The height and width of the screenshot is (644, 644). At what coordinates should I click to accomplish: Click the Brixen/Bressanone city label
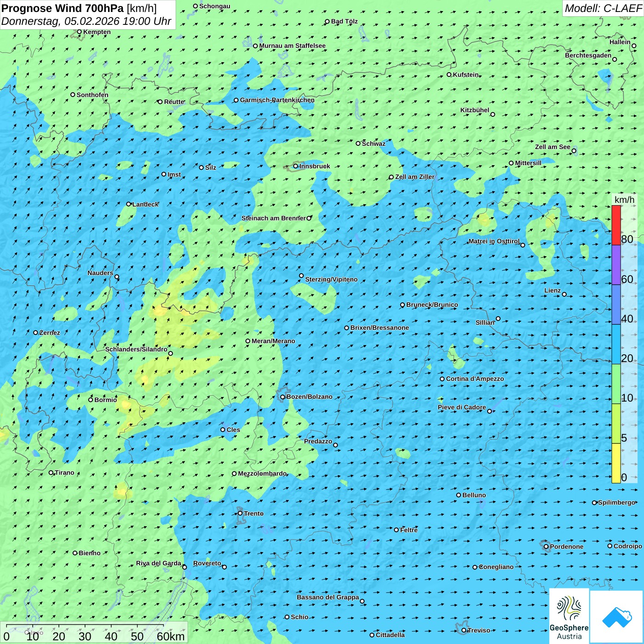pos(379,328)
